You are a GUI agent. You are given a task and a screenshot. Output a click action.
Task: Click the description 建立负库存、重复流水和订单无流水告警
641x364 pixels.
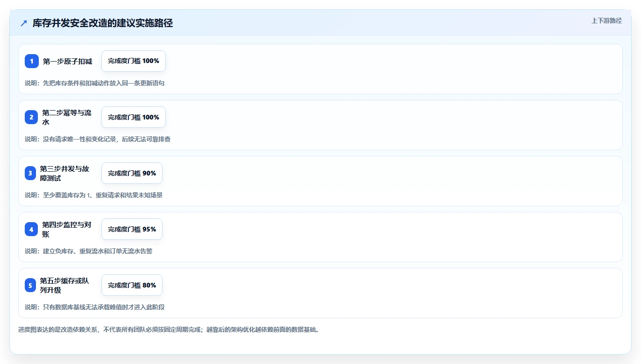(98, 251)
